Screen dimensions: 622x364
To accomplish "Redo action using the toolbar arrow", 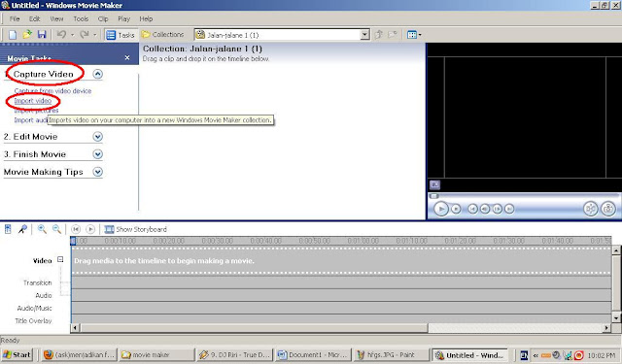I will point(85,35).
